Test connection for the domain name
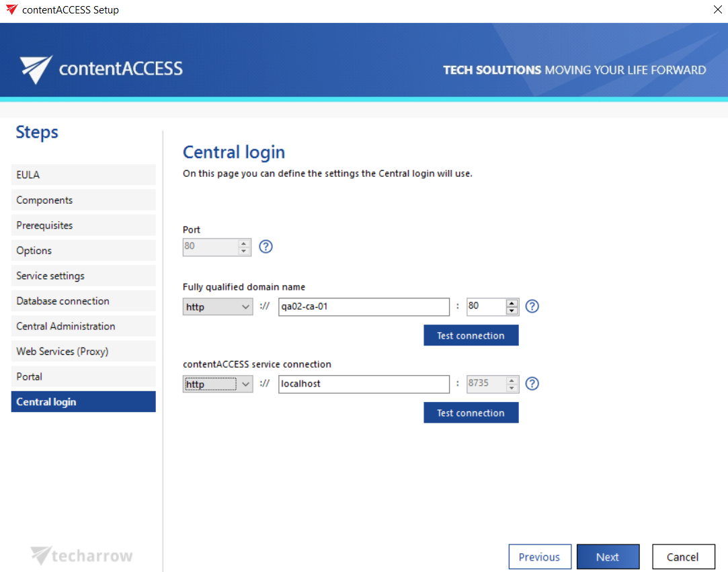This screenshot has width=728, height=572. click(471, 335)
